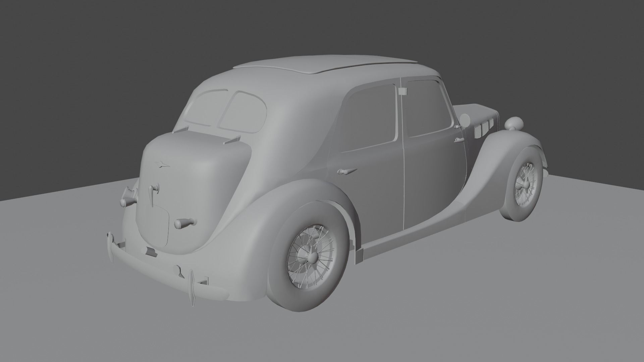Click the right trunk hinge
The width and height of the screenshot is (644, 362).
[x=231, y=140]
